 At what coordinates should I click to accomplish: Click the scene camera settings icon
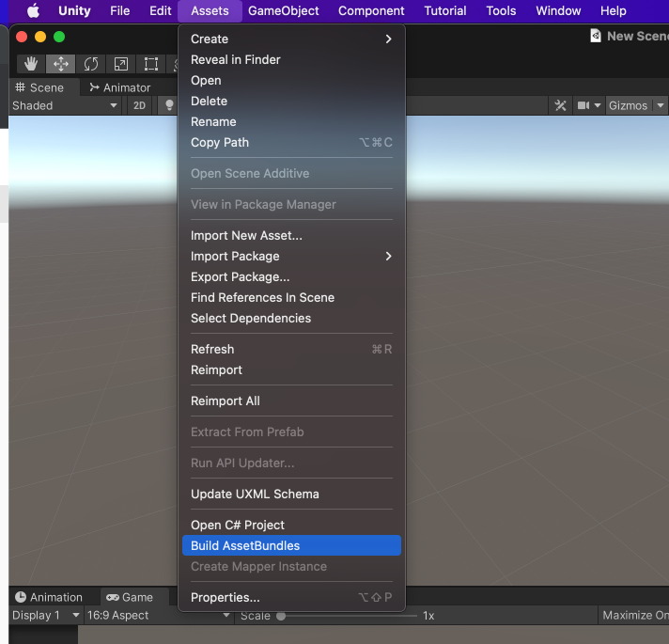[583, 105]
